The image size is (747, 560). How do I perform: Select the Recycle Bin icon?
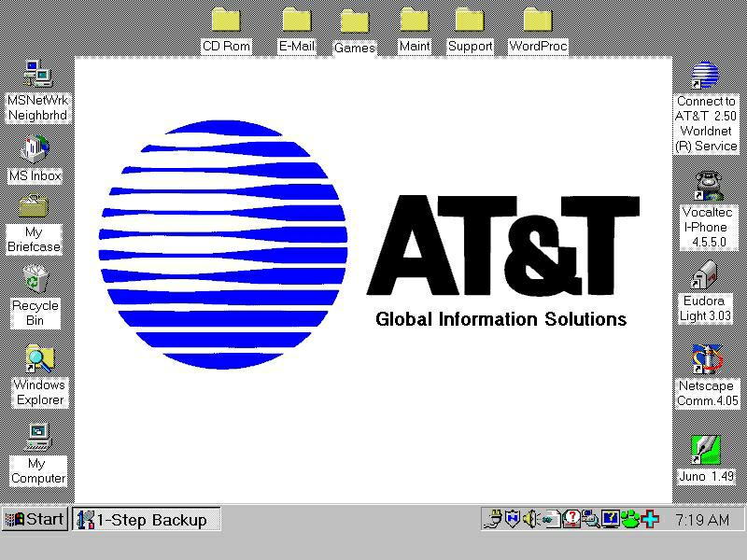pos(35,280)
